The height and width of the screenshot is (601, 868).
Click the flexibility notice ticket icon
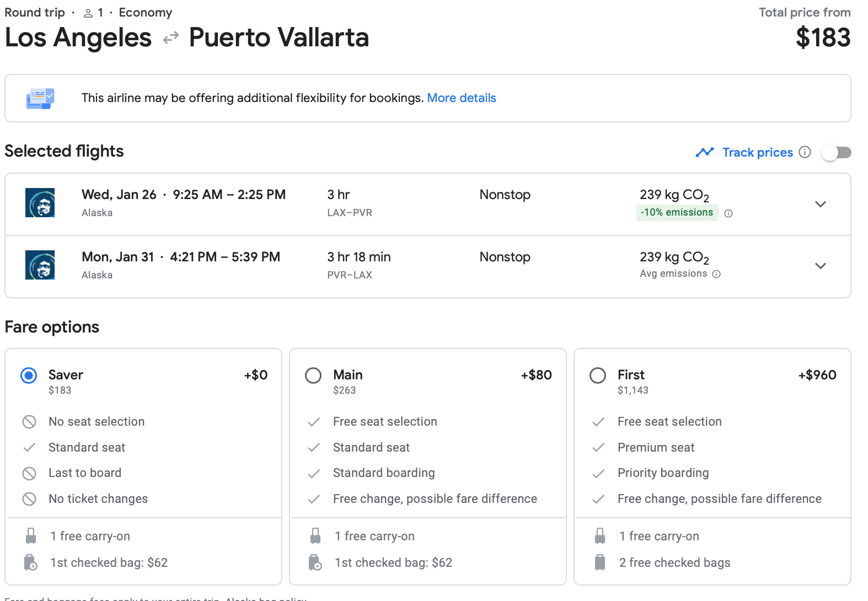[x=40, y=98]
